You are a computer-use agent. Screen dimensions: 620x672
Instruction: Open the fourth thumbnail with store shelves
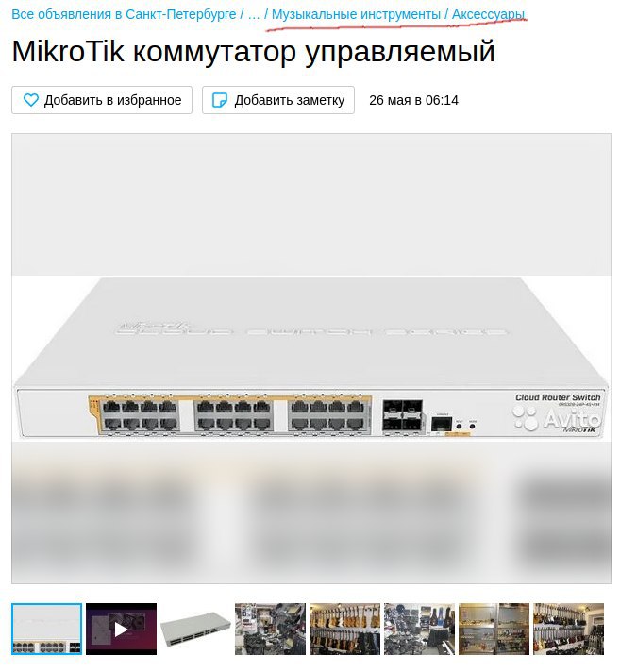[x=271, y=630]
